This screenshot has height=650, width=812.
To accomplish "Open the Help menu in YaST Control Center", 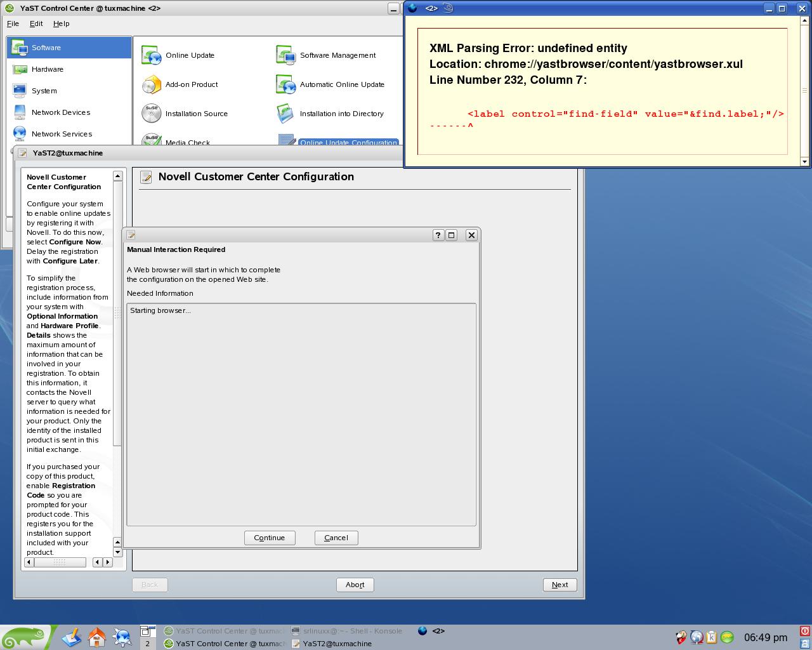I will (62, 23).
